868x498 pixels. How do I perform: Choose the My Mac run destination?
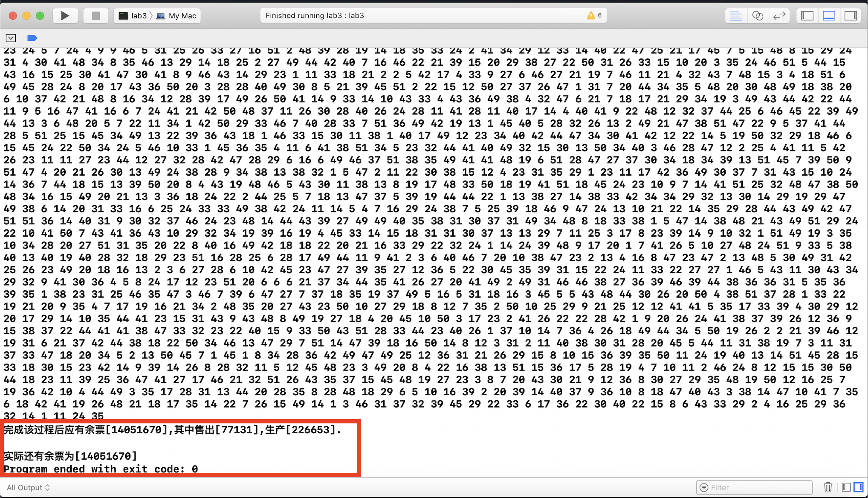click(176, 16)
